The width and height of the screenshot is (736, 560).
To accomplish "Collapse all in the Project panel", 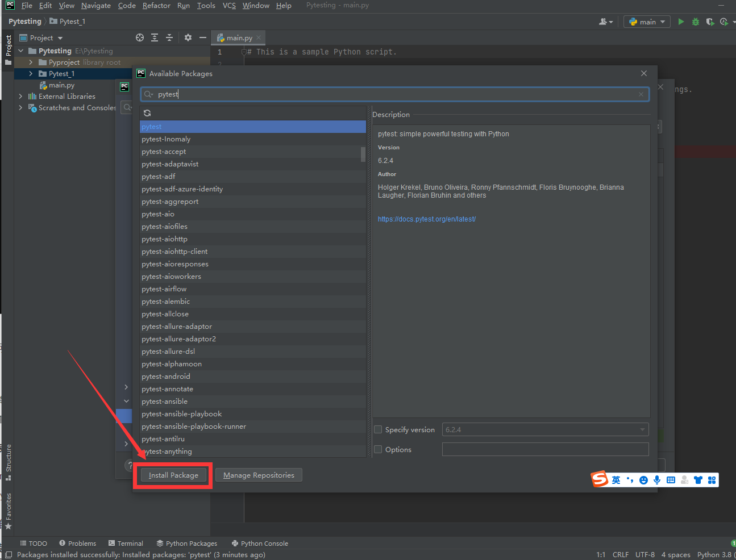I will [169, 37].
